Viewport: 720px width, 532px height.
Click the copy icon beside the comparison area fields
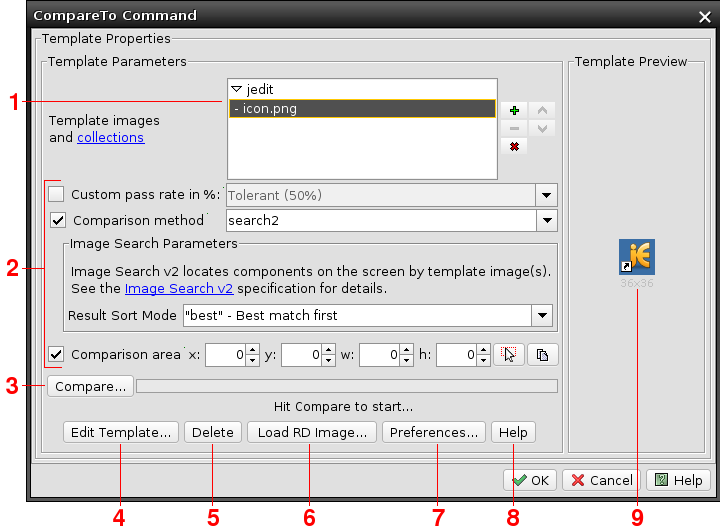543,355
